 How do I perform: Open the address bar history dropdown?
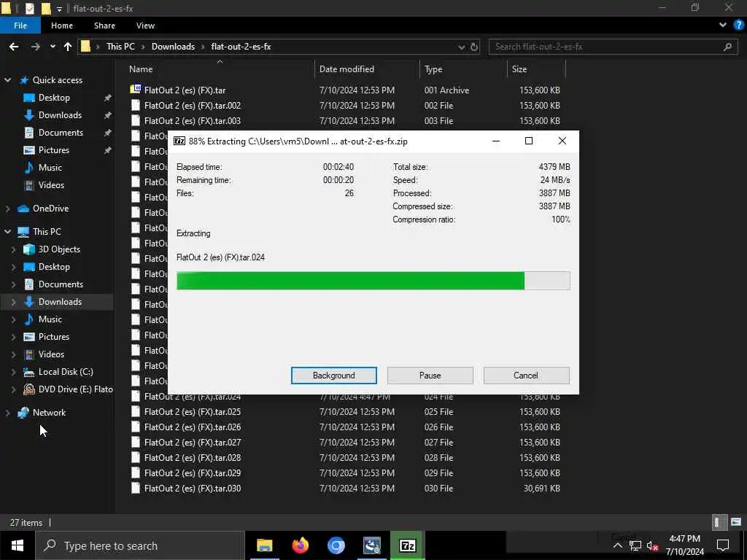(461, 47)
